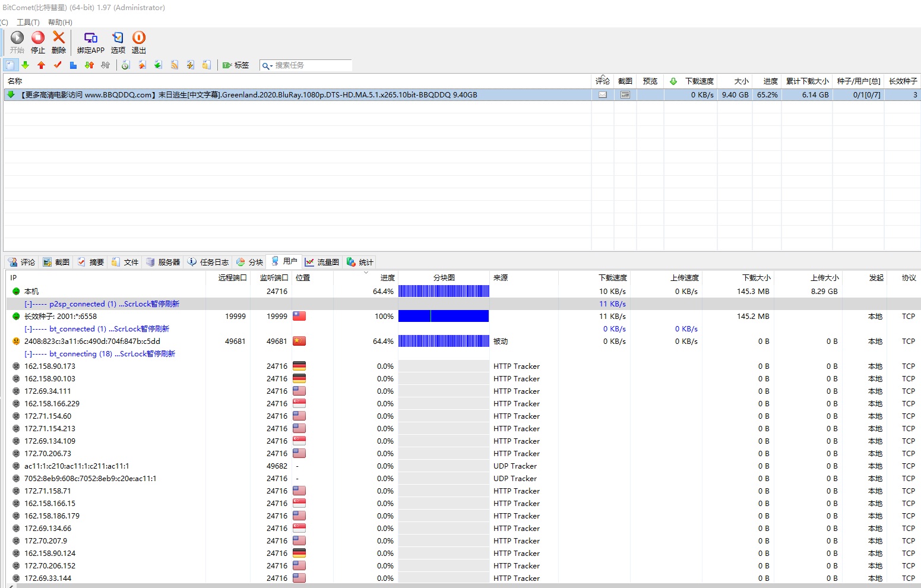This screenshot has width=921, height=588.
Task: Click the red-arrow document icon in filter bar
Action: click(x=143, y=65)
